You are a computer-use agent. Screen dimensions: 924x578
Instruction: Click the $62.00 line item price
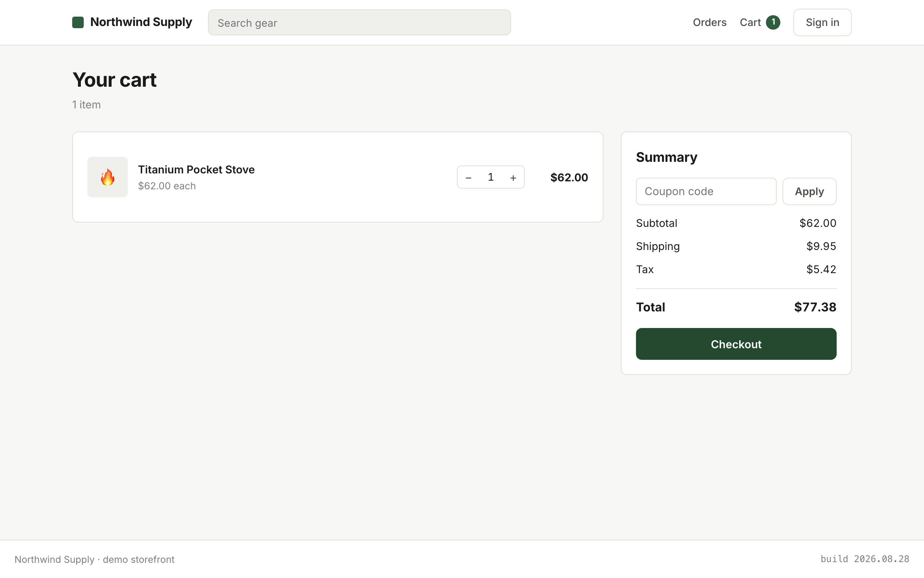(569, 177)
